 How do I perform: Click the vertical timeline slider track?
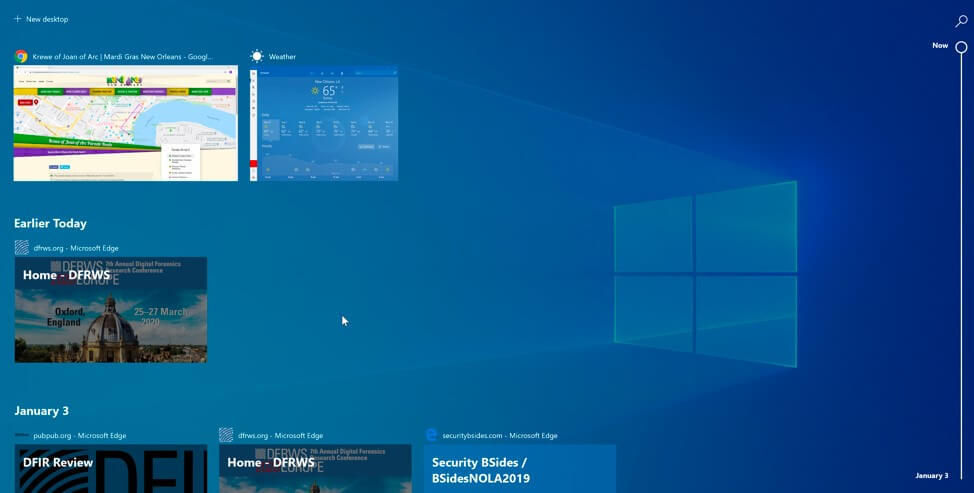point(961,267)
